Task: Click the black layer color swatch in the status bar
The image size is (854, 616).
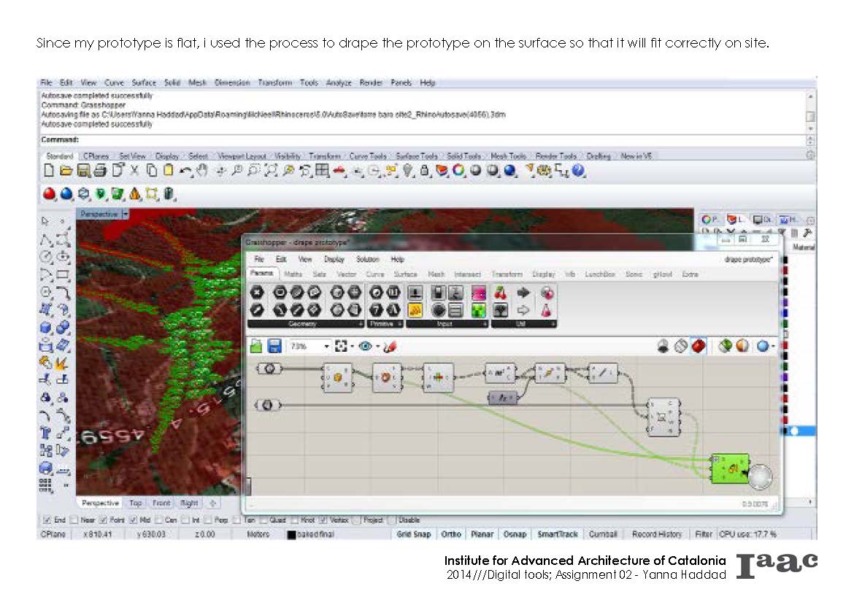Action: coord(291,535)
